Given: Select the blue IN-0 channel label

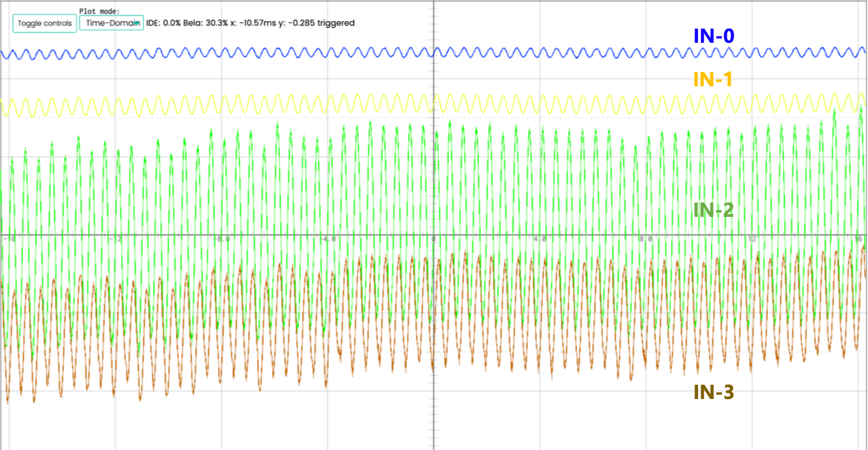Looking at the screenshot, I should 713,36.
